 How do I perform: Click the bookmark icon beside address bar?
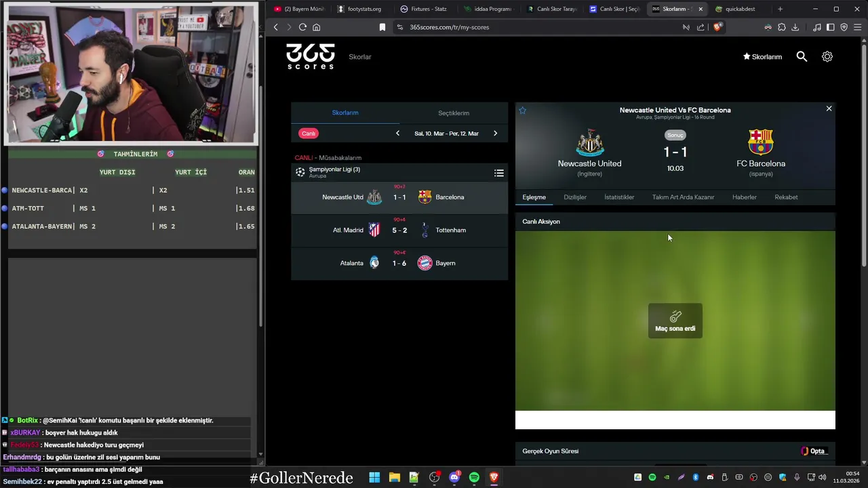382,27
